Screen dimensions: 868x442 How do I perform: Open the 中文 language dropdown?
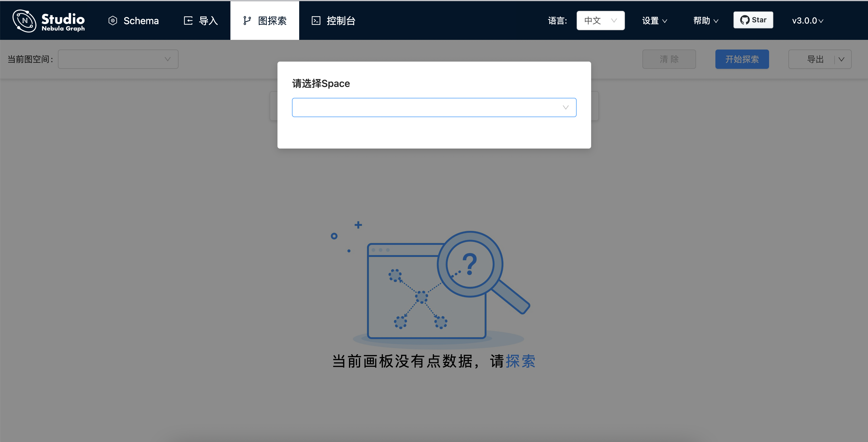coord(600,21)
